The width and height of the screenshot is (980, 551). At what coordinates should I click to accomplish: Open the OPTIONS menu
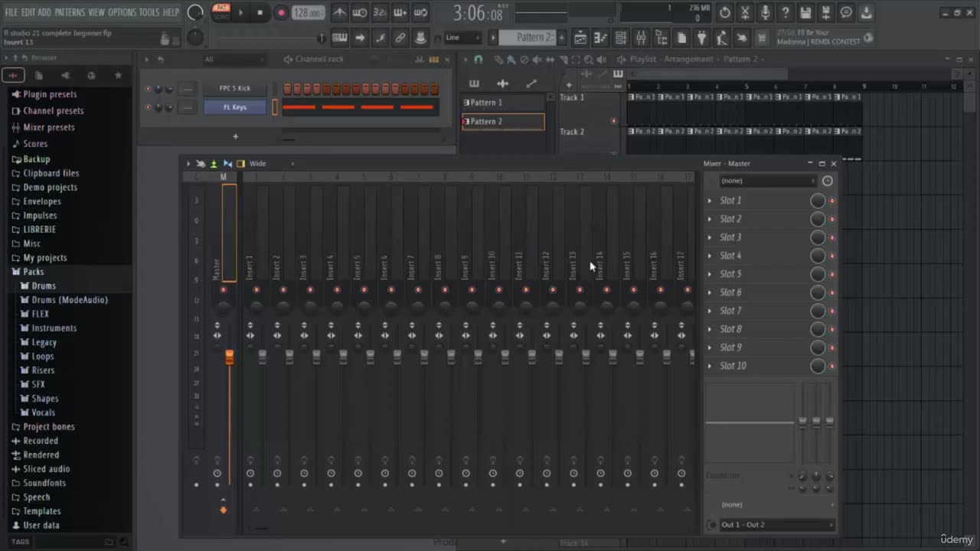point(121,12)
